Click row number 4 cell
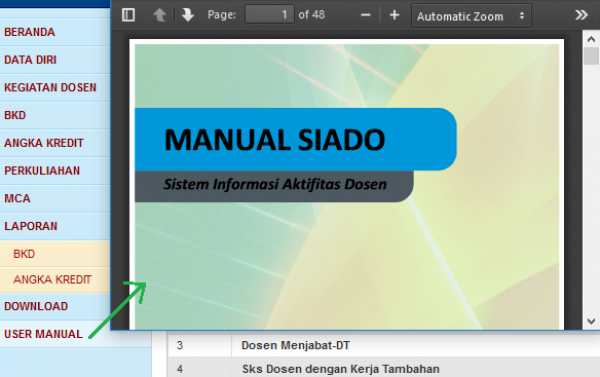 (199, 367)
